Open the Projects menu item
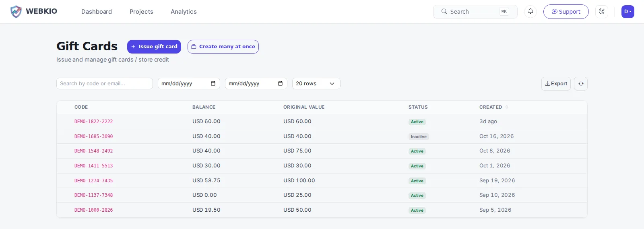 141,12
